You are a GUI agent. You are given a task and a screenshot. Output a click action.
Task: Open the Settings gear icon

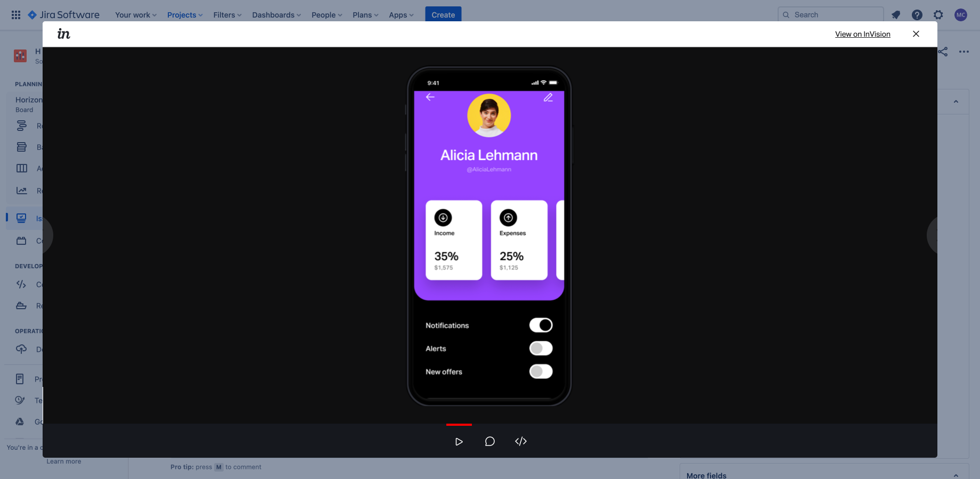point(938,15)
